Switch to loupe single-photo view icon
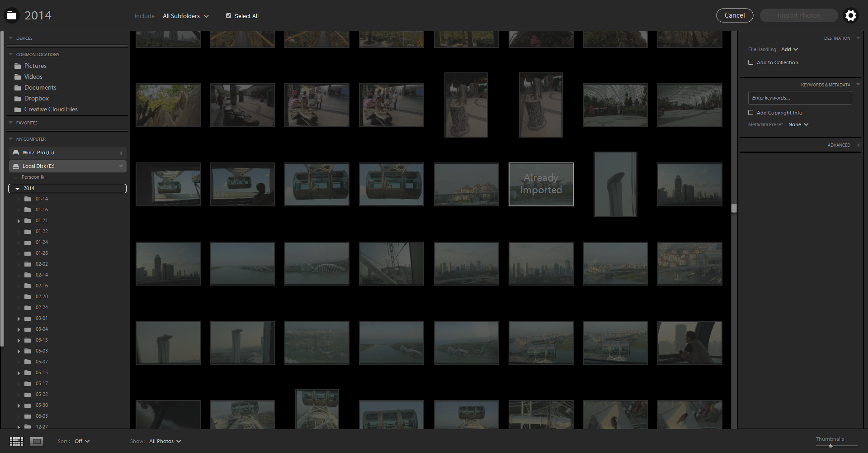The height and width of the screenshot is (453, 868). [x=37, y=441]
